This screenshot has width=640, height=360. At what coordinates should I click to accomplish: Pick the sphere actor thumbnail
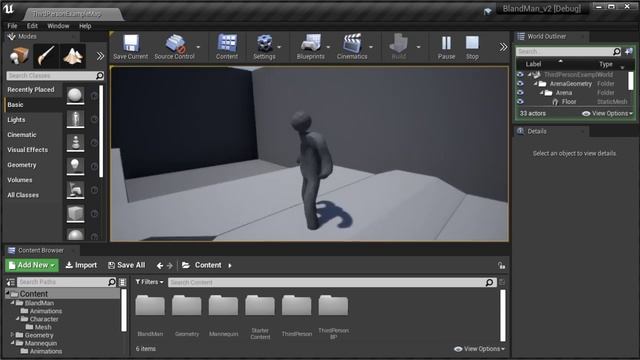point(75,96)
